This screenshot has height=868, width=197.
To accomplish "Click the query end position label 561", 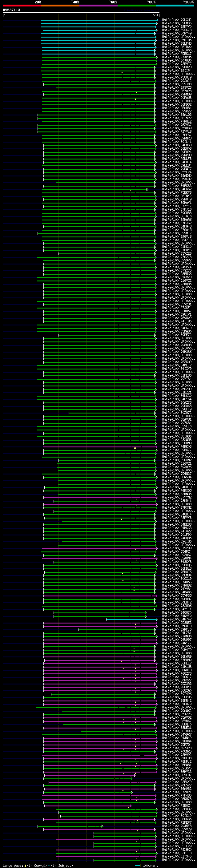I will (x=155, y=15).
